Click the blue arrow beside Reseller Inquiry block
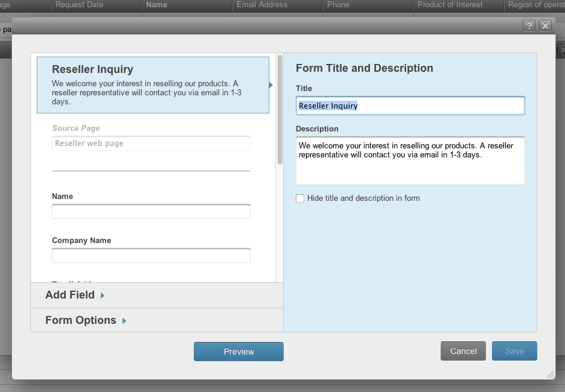 [271, 85]
